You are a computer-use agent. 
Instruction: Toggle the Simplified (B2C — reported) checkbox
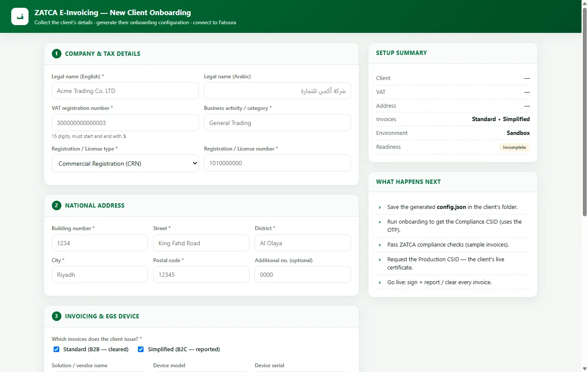(141, 350)
